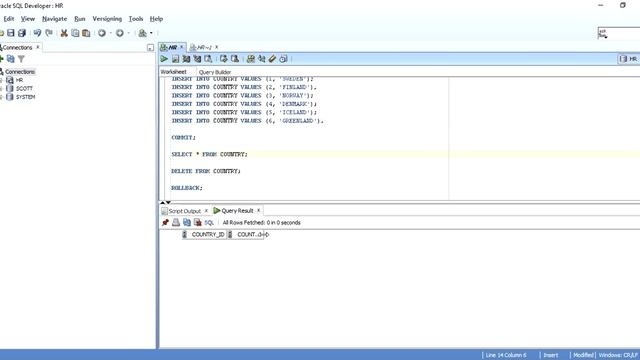Click the Refresh connections icon
Viewport: 640px width, 360px height.
coord(11,59)
